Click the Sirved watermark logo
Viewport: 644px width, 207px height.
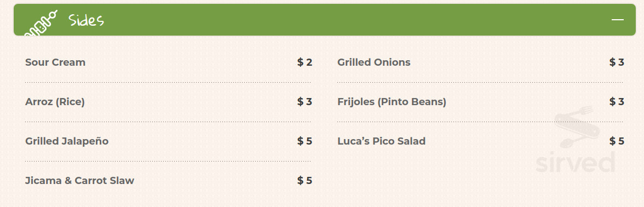point(576,139)
